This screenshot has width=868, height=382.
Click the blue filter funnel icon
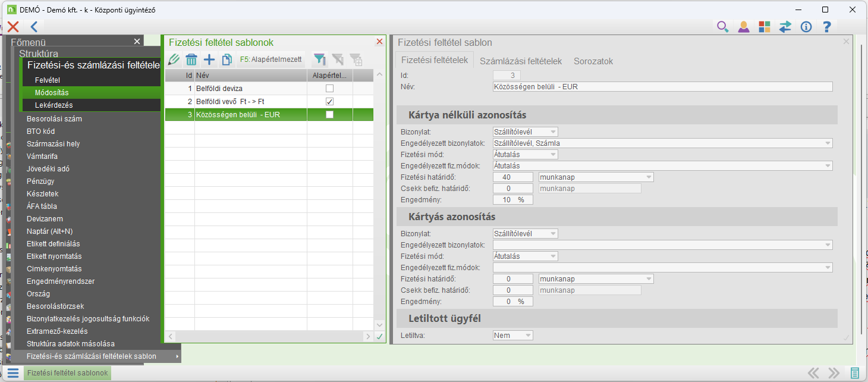click(x=320, y=59)
